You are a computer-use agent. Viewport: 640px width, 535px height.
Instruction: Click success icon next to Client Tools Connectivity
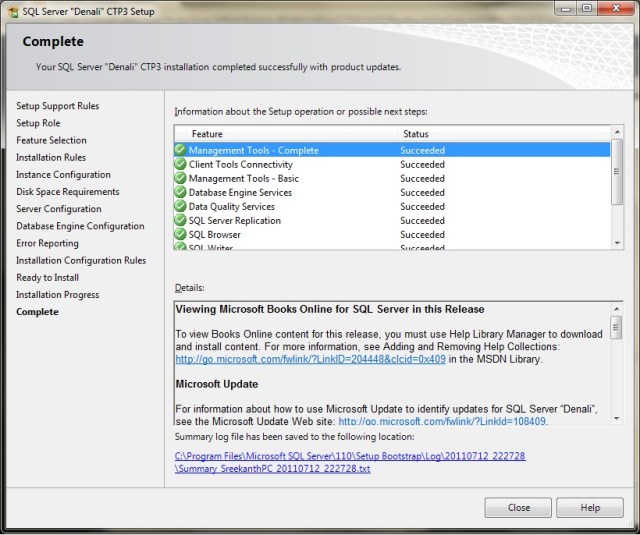coord(180,164)
